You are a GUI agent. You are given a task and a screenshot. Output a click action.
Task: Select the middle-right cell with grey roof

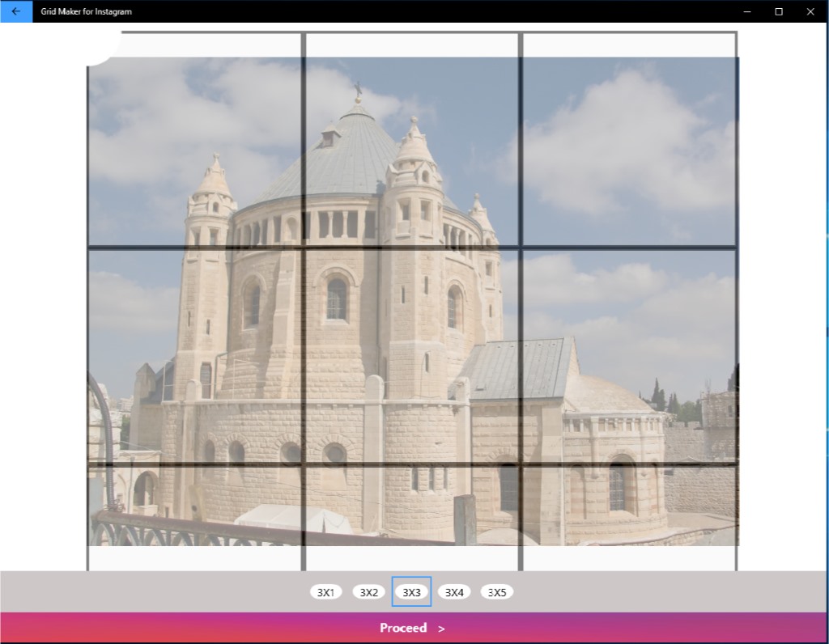click(629, 356)
